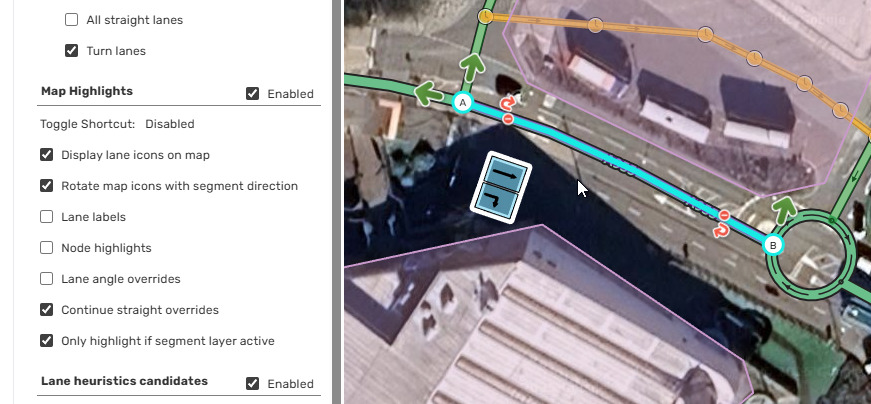Screen dimensions: 871x404
Task: Click node B marker near the roundabout
Action: pos(773,245)
